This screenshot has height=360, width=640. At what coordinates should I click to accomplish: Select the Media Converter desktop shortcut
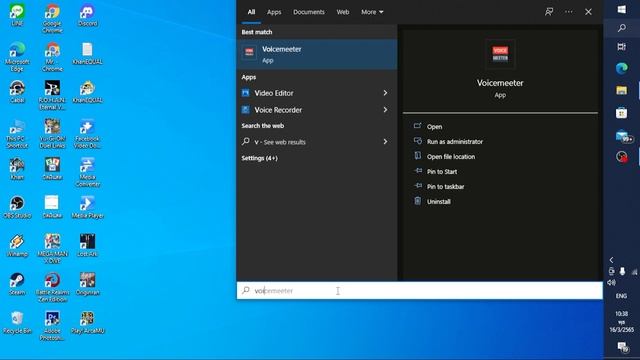point(87,172)
